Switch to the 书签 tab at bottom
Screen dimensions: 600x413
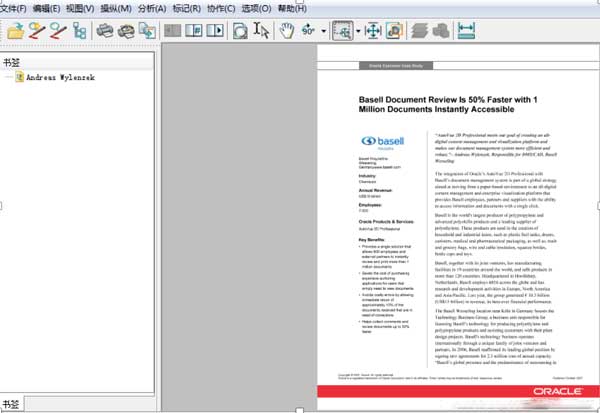coord(11,404)
